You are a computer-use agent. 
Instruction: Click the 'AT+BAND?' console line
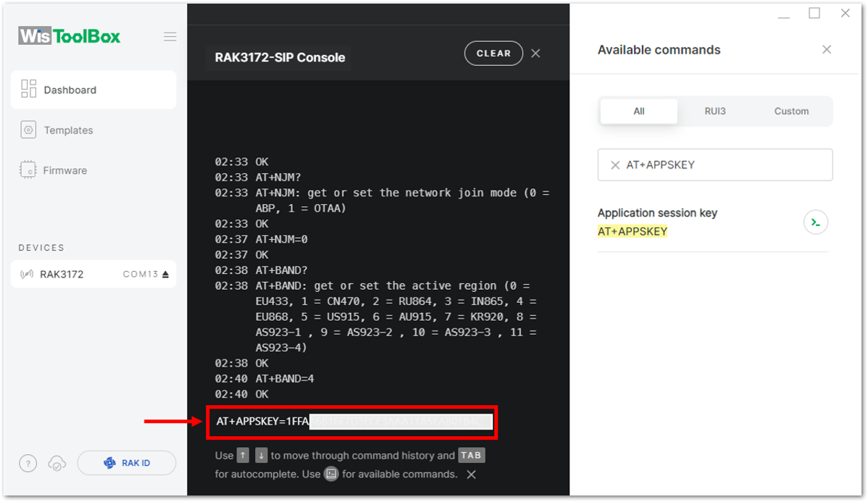coord(281,270)
